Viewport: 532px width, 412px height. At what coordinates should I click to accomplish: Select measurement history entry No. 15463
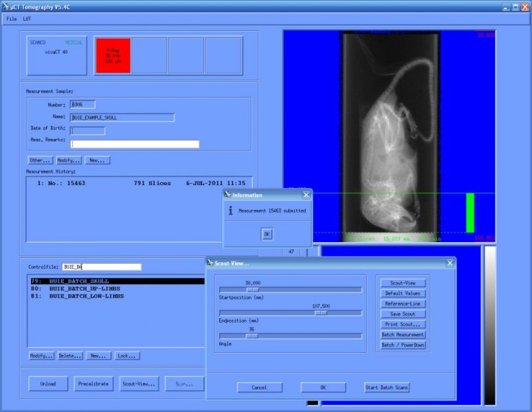pos(141,184)
